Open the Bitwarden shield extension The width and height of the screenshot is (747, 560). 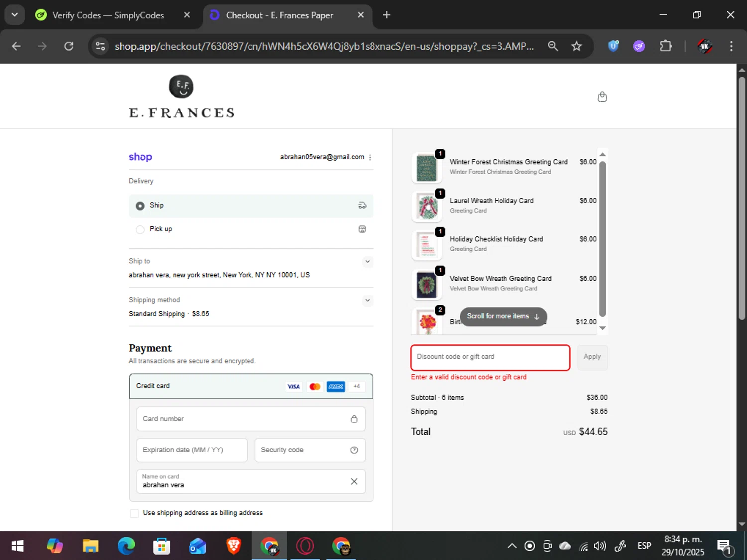pyautogui.click(x=613, y=46)
